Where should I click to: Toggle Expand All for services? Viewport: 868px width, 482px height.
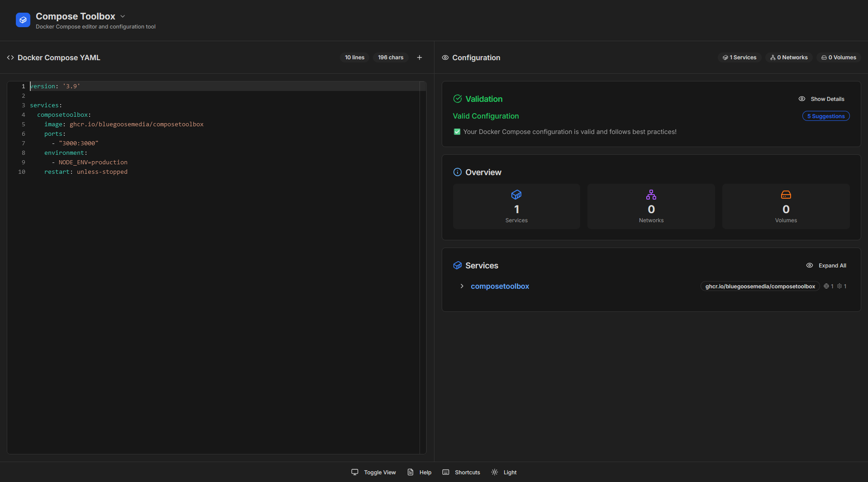tap(826, 266)
